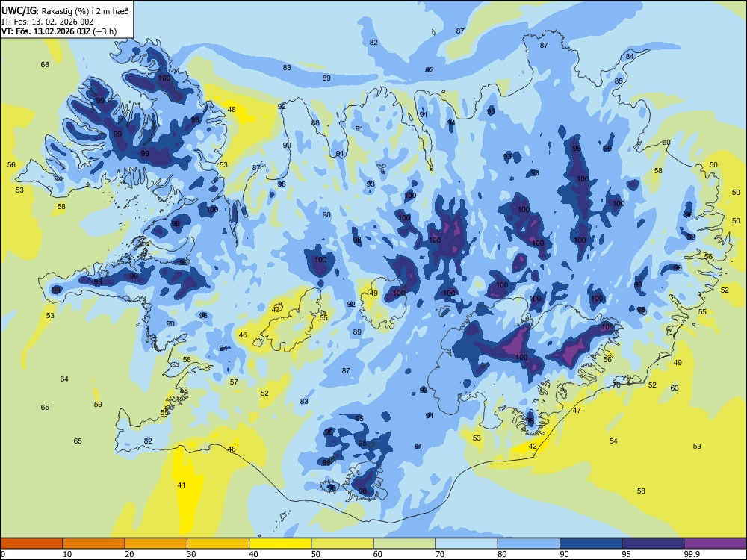Click the legend tick label '30'
This screenshot has height=560, width=747.
tap(191, 554)
